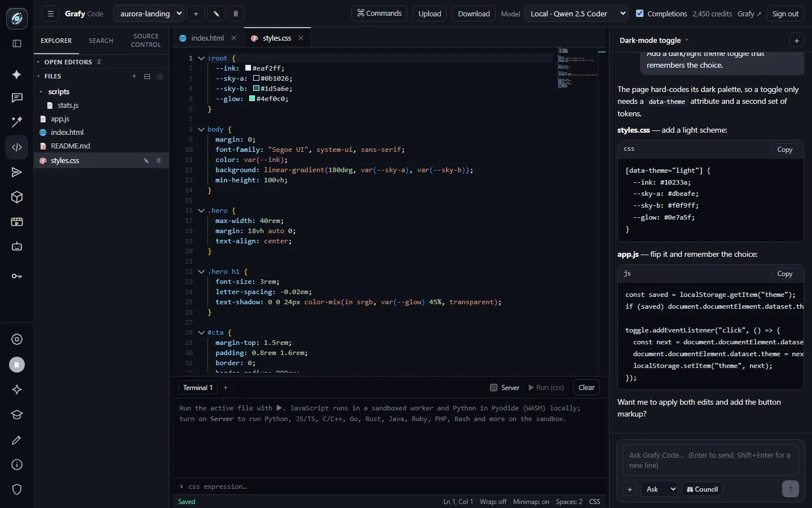812x508 pixels.
Task: Click the --ink #eaf2ff color swatch
Action: click(x=248, y=68)
